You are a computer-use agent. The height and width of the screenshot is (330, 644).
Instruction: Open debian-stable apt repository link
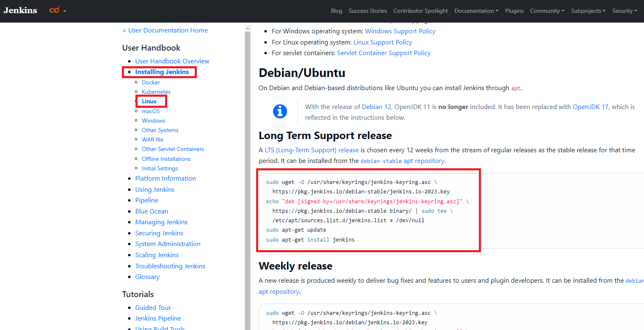coord(402,161)
